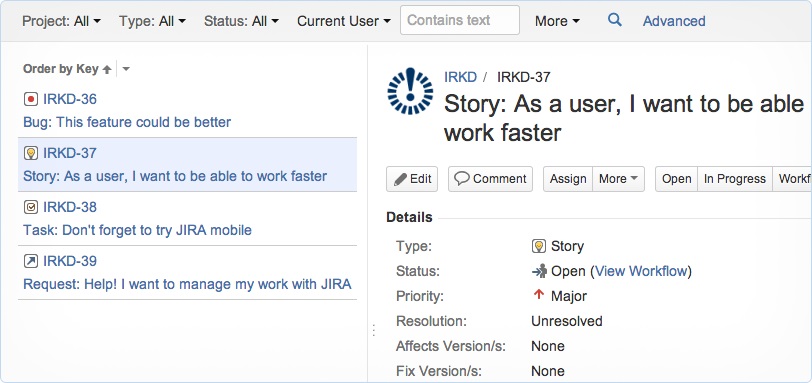Image resolution: width=812 pixels, height=383 pixels.
Task: Open the Current User filter dropdown
Action: pyautogui.click(x=344, y=21)
